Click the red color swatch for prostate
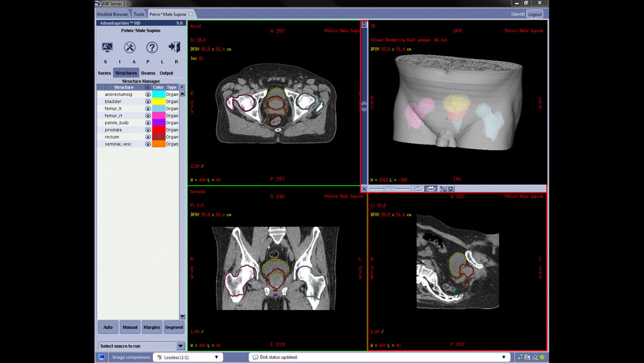644x363 pixels. coord(158,129)
